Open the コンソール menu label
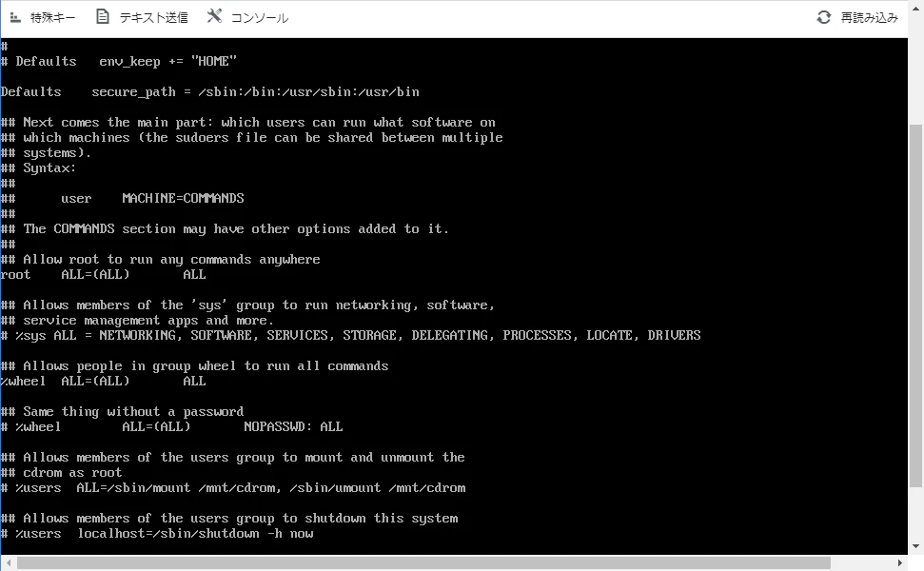 [x=259, y=18]
